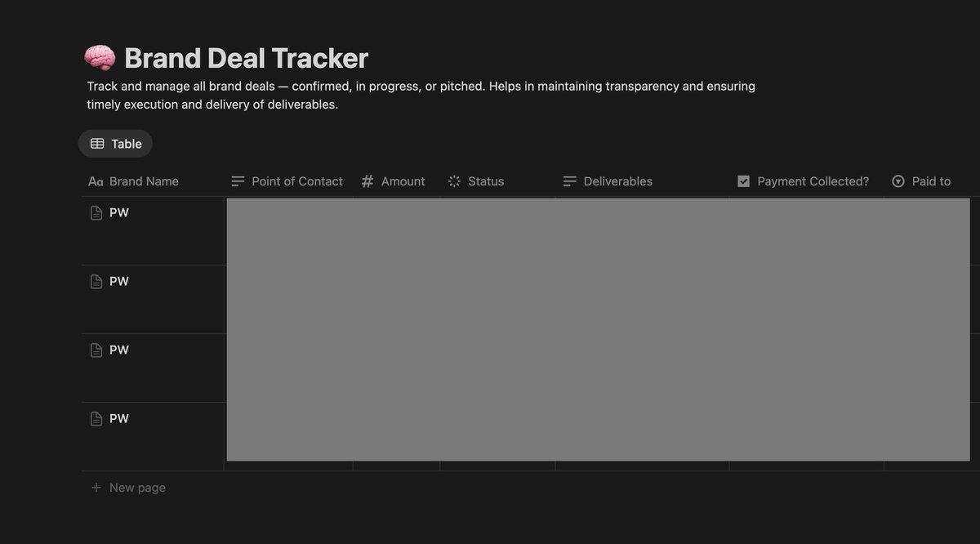
Task: Open the Status column header menu
Action: [x=476, y=181]
